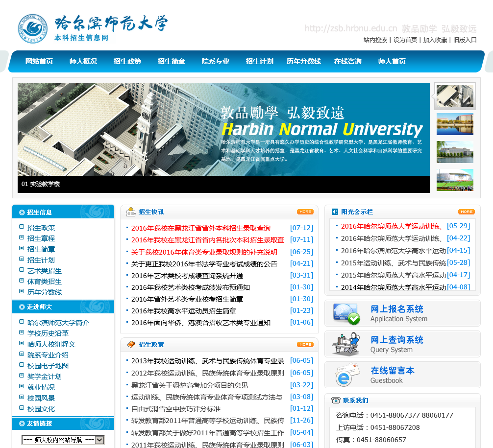493x448 pixels.
Task: Select the riverside campus thumbnail in slideshow
Action: click(455, 152)
